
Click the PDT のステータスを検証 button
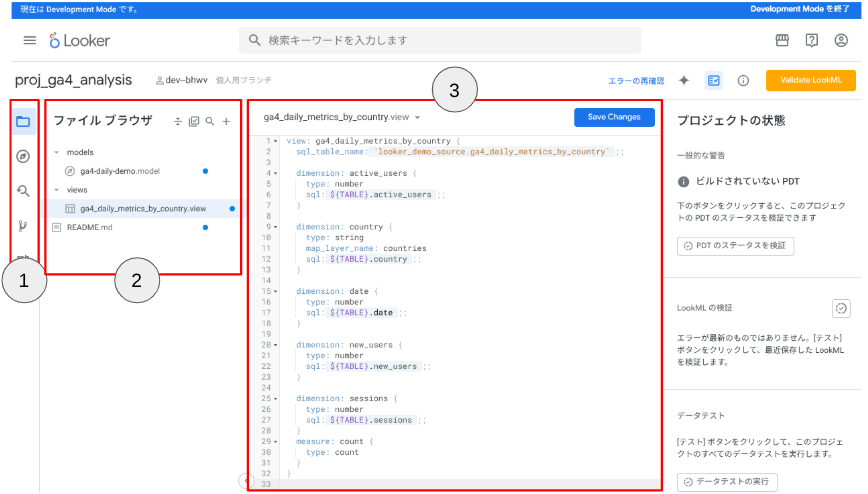tap(735, 246)
